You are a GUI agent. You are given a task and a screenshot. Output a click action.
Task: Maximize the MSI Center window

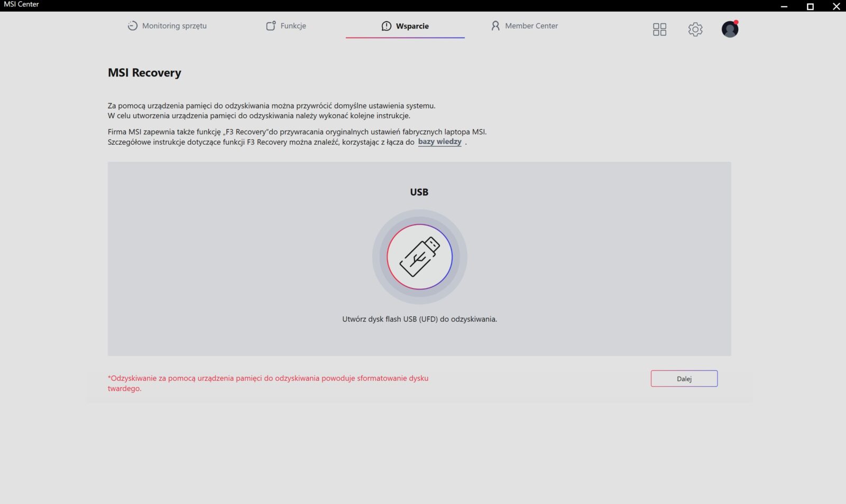pyautogui.click(x=810, y=6)
